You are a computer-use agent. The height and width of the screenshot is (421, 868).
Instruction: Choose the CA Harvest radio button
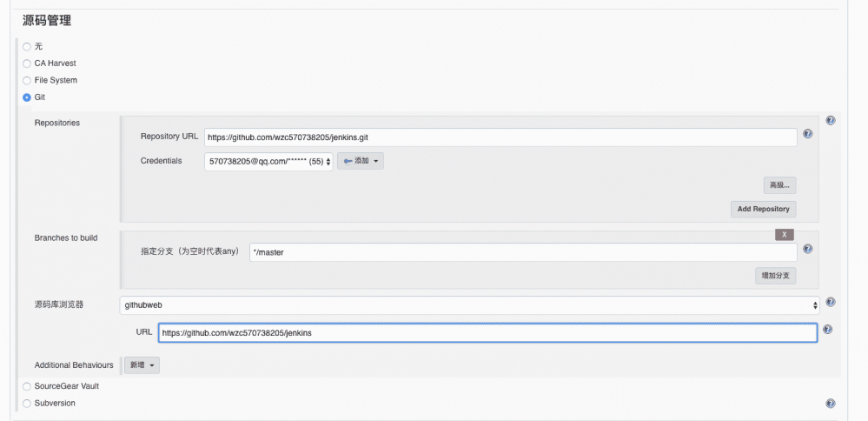click(x=27, y=63)
